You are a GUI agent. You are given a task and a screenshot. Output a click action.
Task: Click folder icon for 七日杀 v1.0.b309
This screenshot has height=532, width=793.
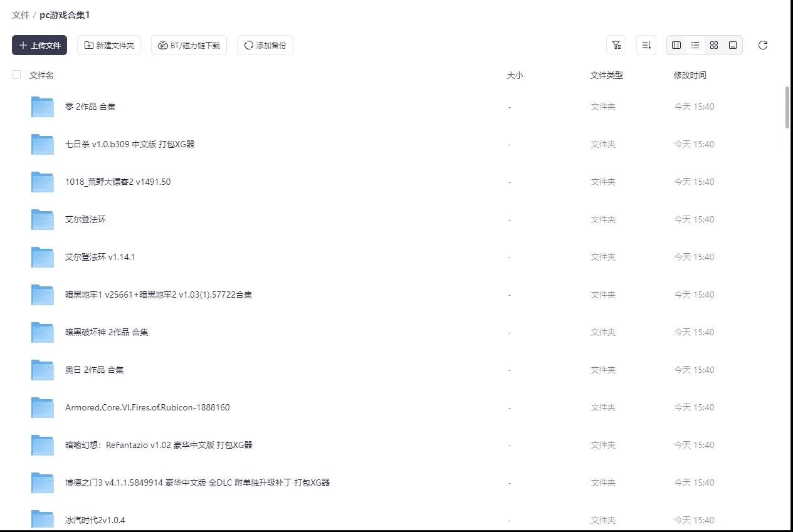click(43, 144)
